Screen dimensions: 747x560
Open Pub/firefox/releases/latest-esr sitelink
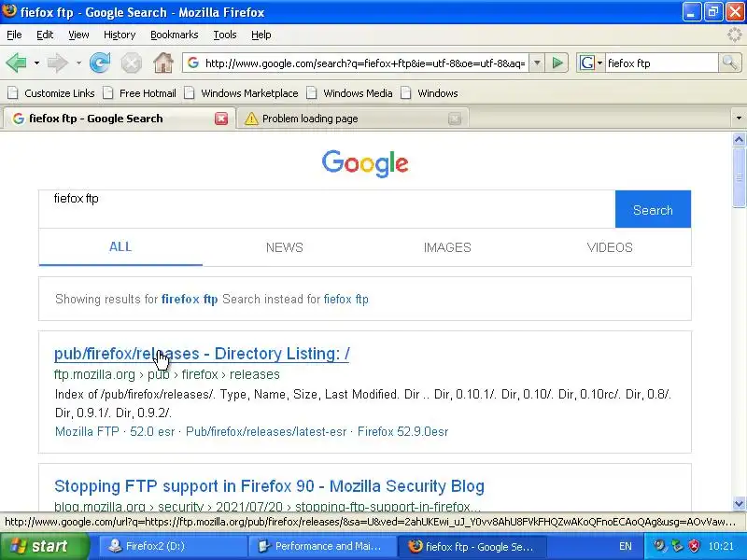[x=266, y=431]
